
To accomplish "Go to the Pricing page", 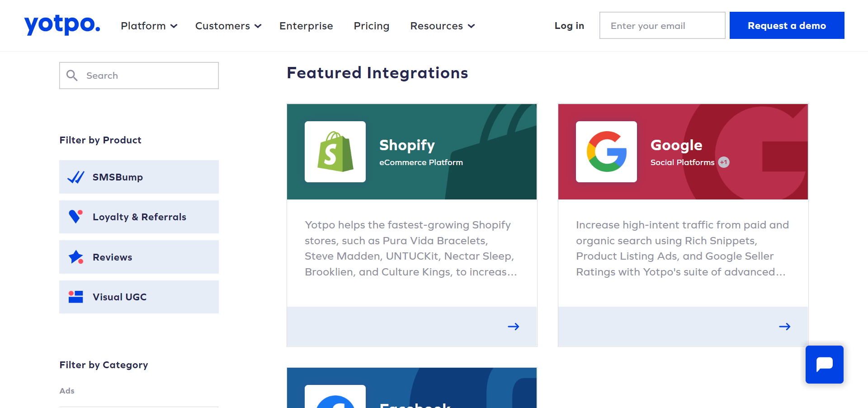I will [371, 26].
